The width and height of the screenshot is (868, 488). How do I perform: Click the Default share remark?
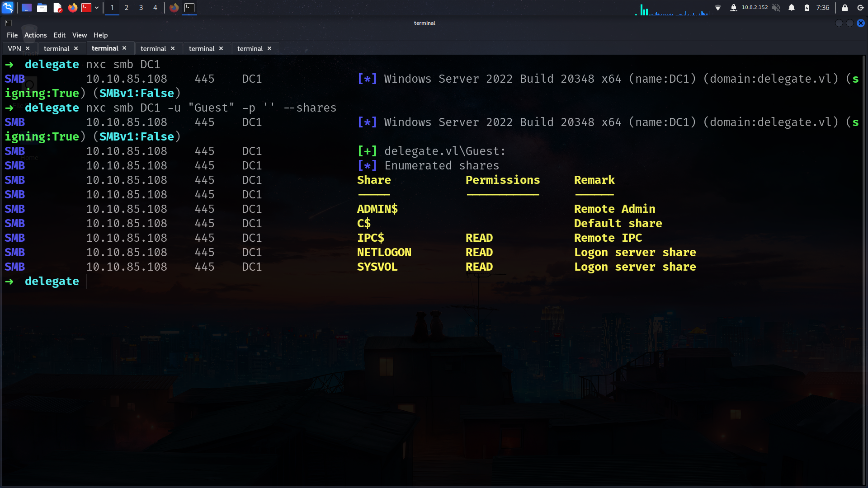[618, 224]
